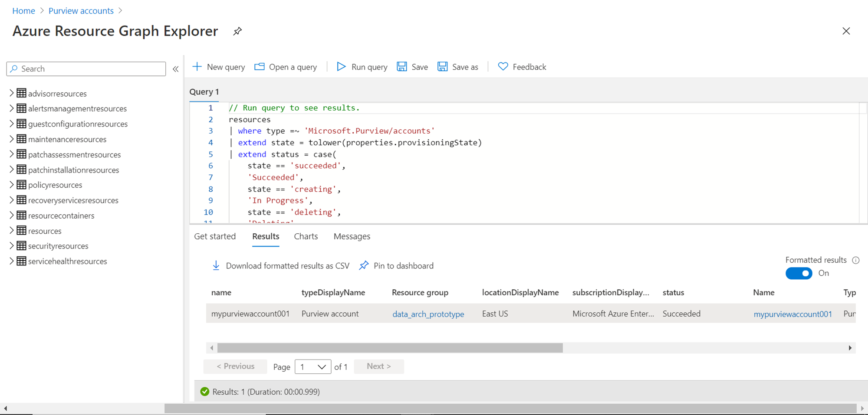Click the results horizontal scrollbar thumb
This screenshot has width=868, height=415.
[x=389, y=348]
